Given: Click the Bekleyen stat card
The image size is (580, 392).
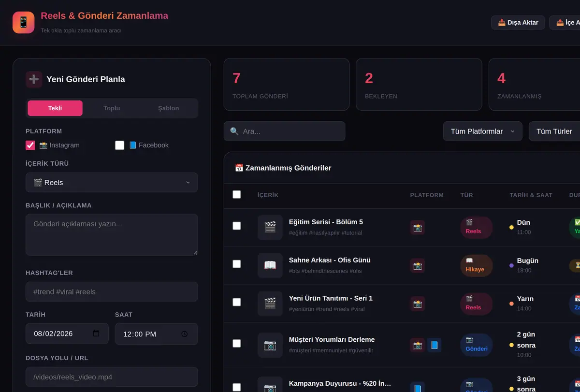Looking at the screenshot, I should 419,85.
